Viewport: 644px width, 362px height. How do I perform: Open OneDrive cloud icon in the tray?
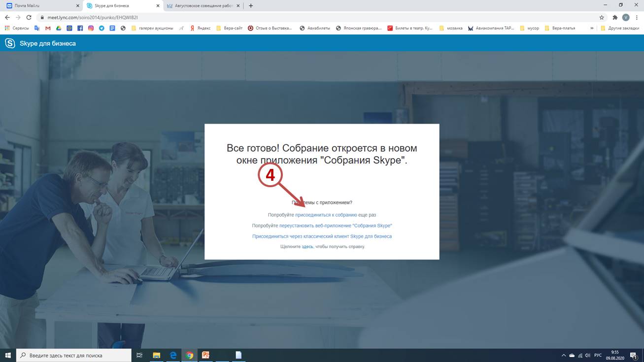click(572, 355)
